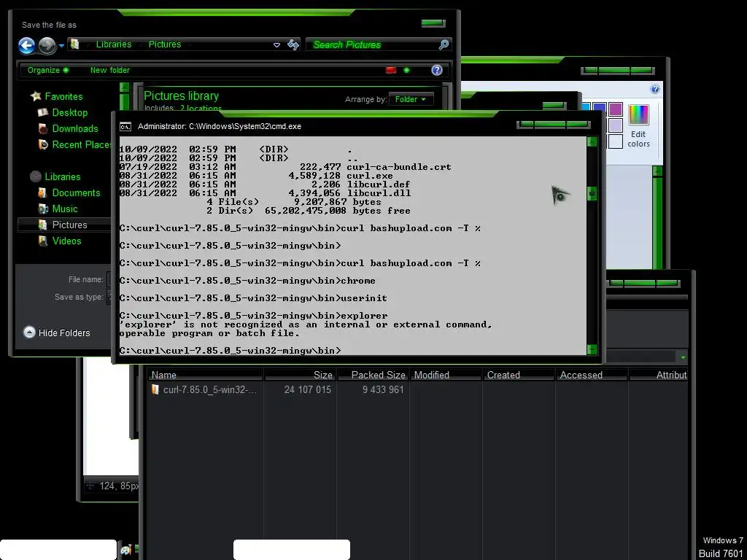The height and width of the screenshot is (560, 747).
Task: Sort by Created column
Action: coord(519,376)
